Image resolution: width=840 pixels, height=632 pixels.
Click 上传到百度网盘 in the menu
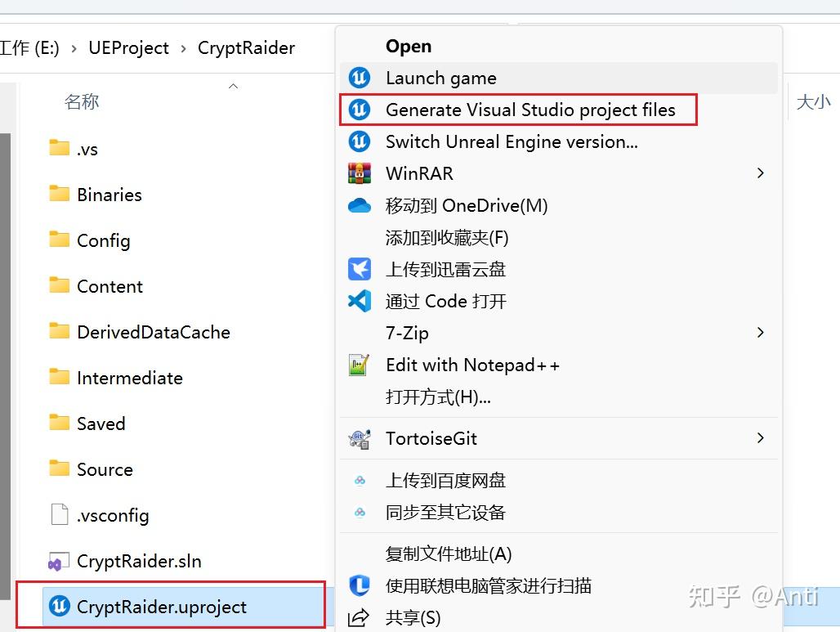coord(447,481)
